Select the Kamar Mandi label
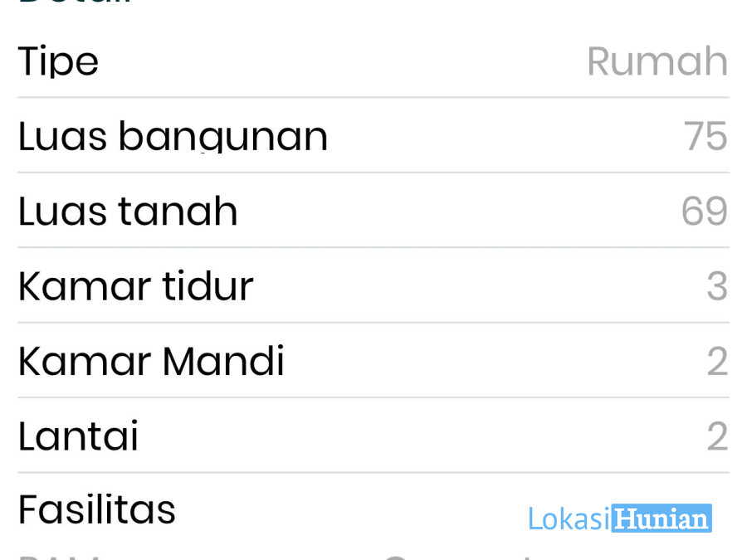The image size is (747, 560). point(152,361)
